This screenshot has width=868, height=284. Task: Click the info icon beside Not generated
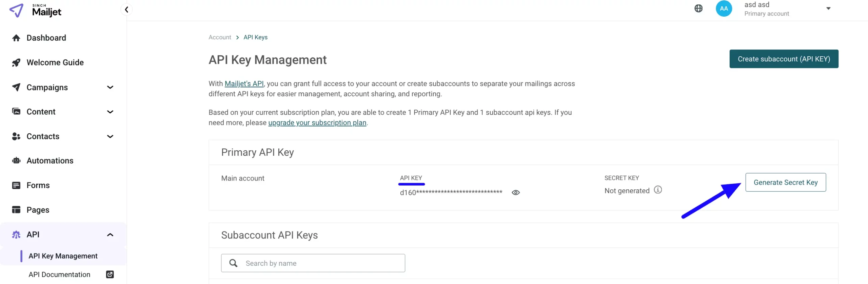pos(657,190)
